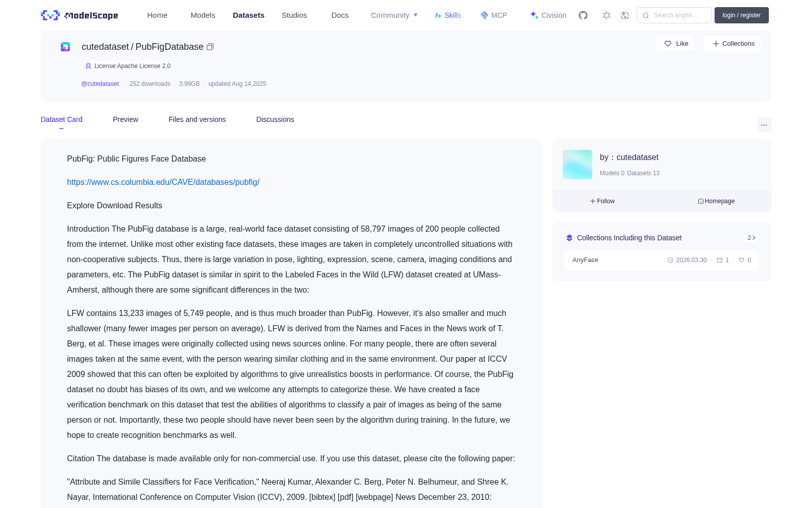This screenshot has width=812, height=508.
Task: Switch language with the translate icon
Action: pyautogui.click(x=625, y=15)
